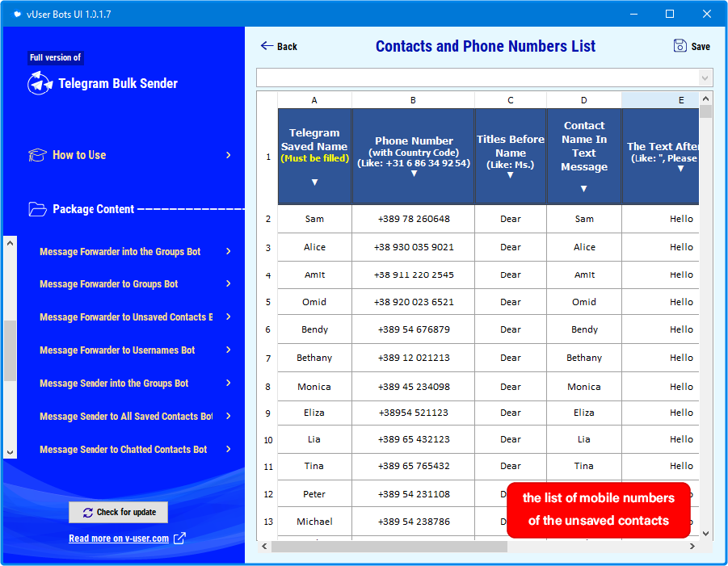This screenshot has width=728, height=566.
Task: Select phone number cell +389 54 238786
Action: click(x=413, y=522)
